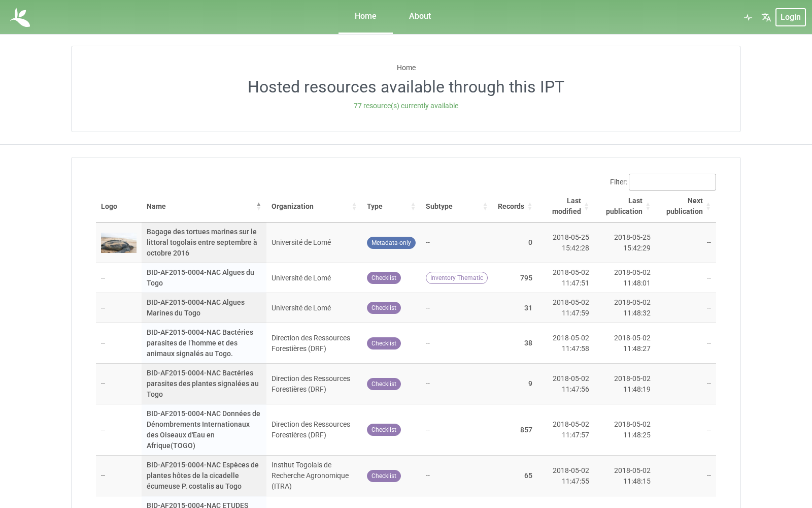Screen dimensions: 812x508
Task: Sort by Last modified column
Action: (x=566, y=206)
